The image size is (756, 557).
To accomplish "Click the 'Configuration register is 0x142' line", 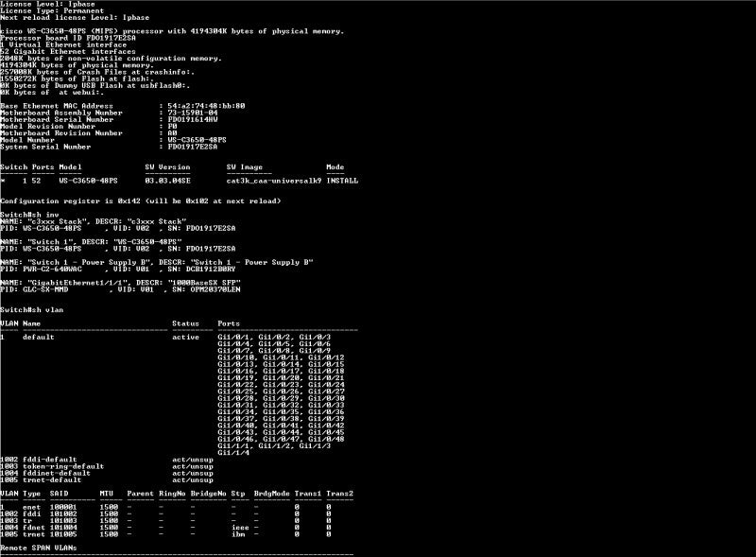I will 140,200.
